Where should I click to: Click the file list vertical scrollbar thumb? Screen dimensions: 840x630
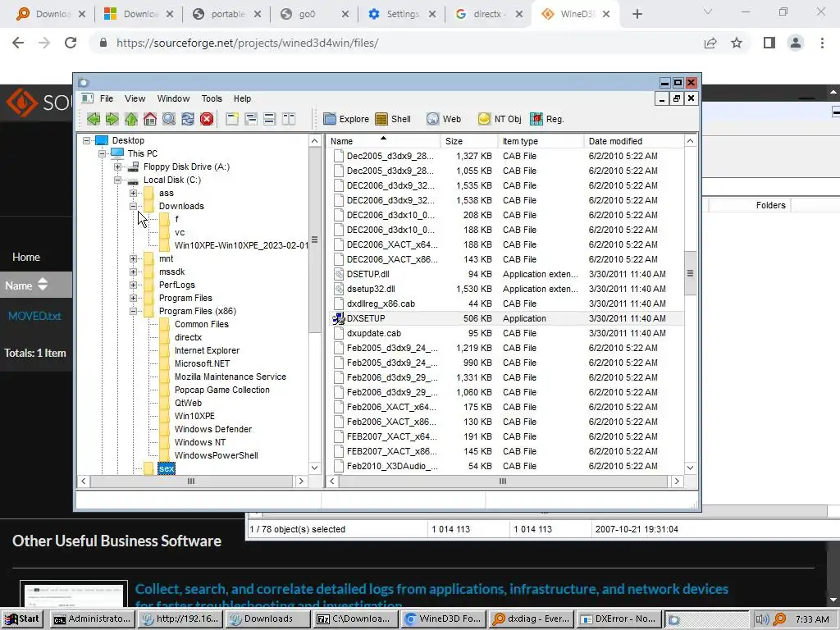pos(690,273)
